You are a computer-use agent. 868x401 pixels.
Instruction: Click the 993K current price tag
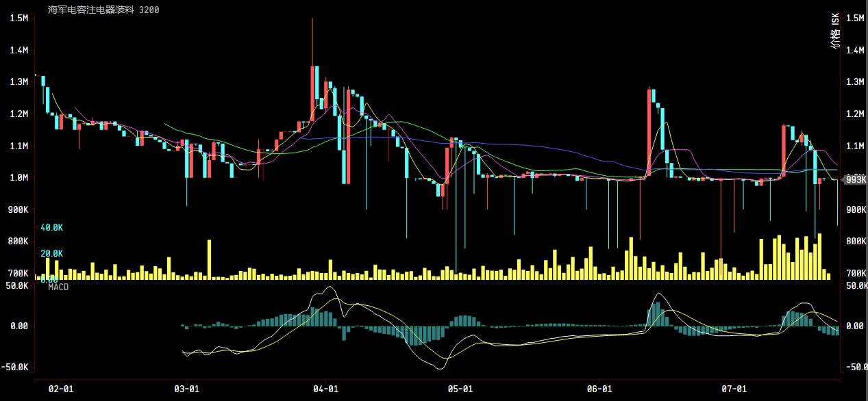pyautogui.click(x=854, y=179)
